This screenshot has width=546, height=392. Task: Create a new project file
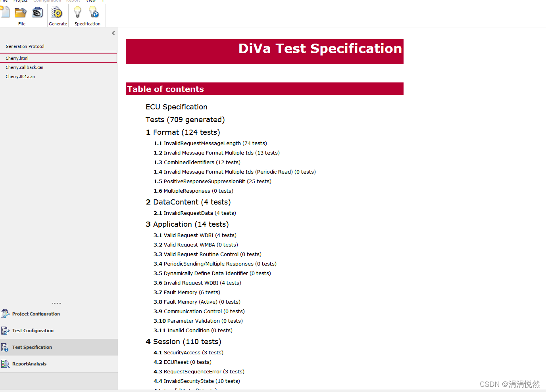pyautogui.click(x=5, y=12)
